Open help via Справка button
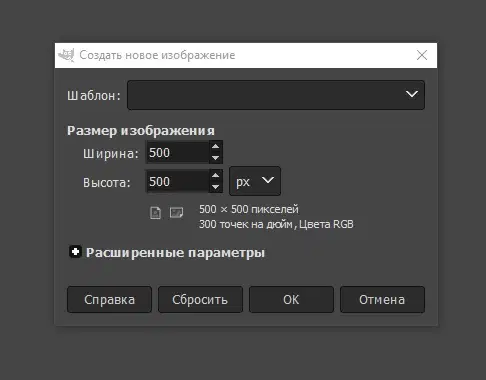 coord(109,299)
